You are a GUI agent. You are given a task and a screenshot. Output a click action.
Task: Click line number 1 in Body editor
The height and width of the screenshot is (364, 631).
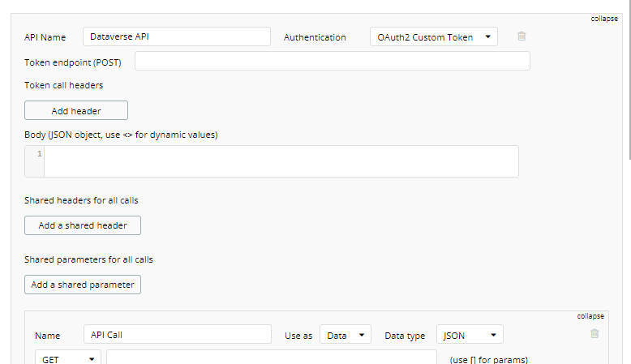click(x=39, y=154)
